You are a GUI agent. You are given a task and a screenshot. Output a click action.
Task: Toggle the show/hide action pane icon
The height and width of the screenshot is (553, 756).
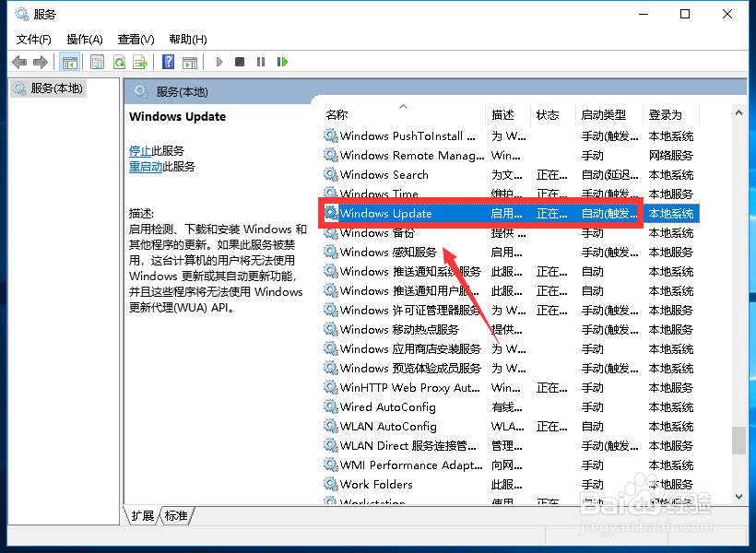pyautogui.click(x=190, y=62)
